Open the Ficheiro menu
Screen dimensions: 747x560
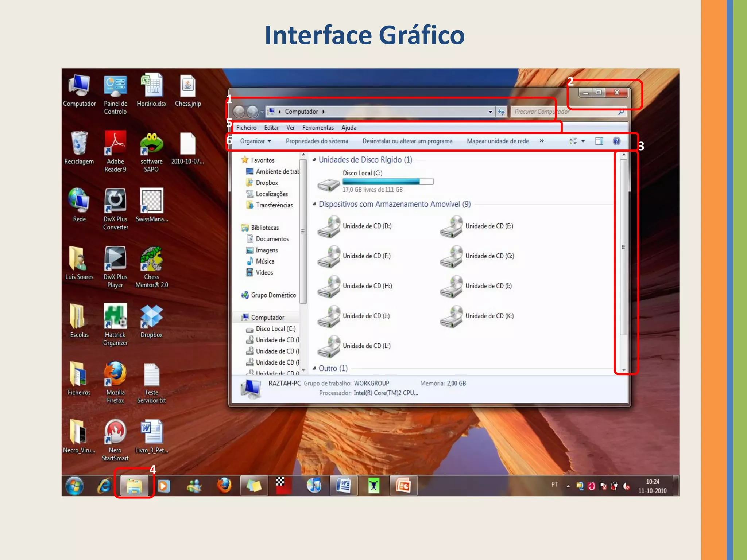coord(246,128)
